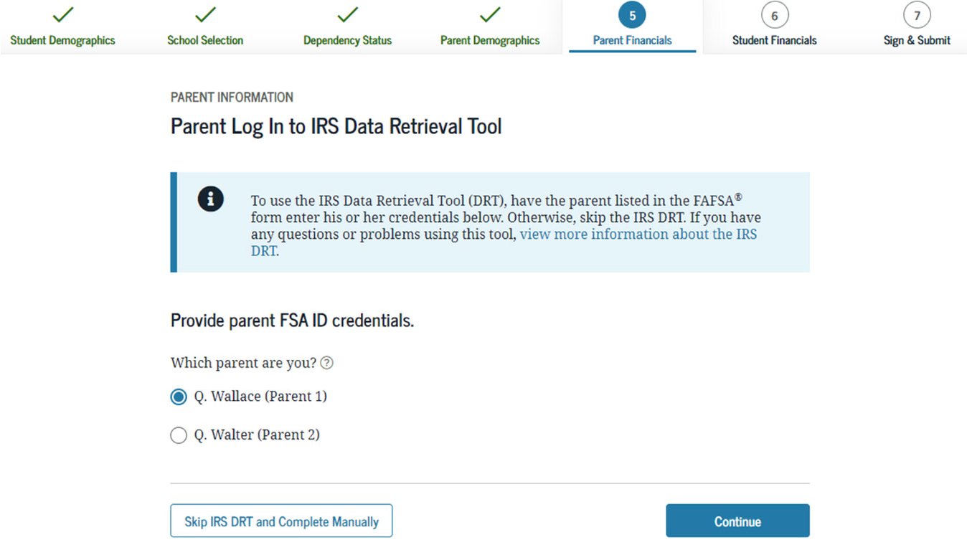967x560 pixels.
Task: Click 'Provide parent FSA ID credentials.' text
Action: (293, 321)
